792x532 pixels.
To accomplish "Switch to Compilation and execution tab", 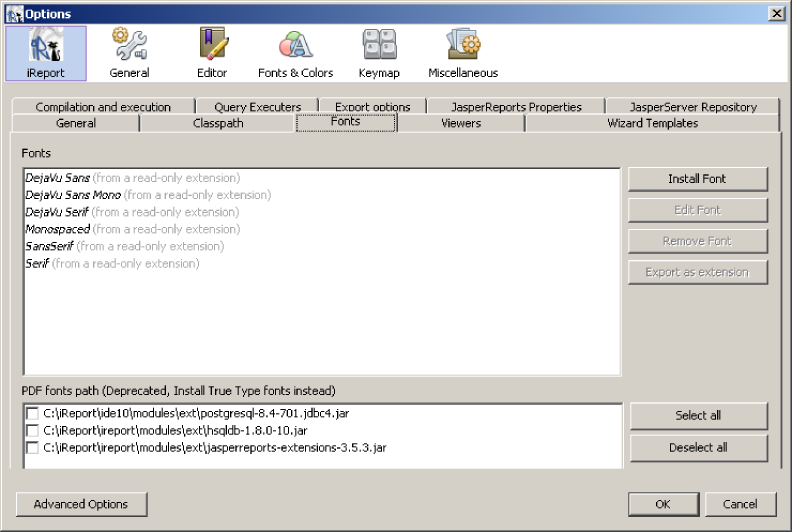I will pos(103,107).
